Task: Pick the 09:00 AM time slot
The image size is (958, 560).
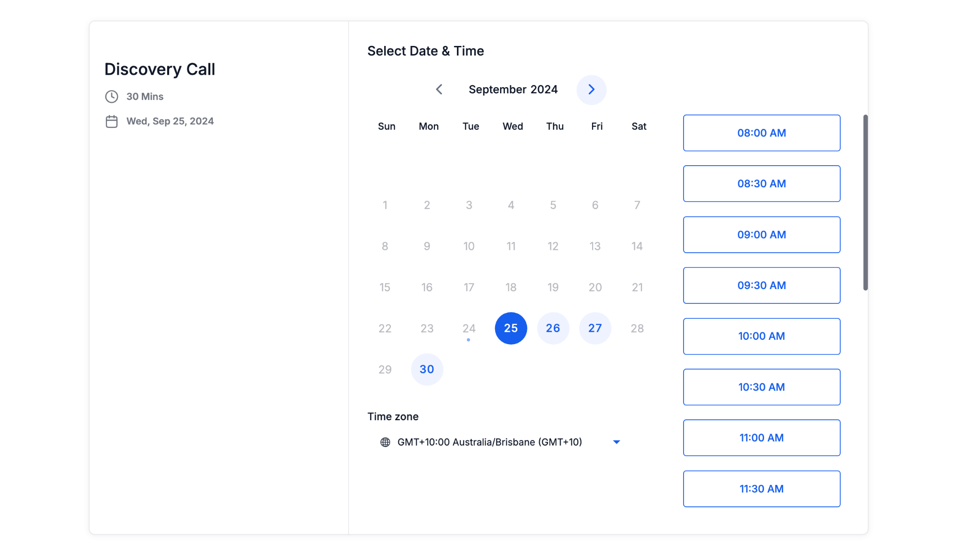Action: point(762,235)
